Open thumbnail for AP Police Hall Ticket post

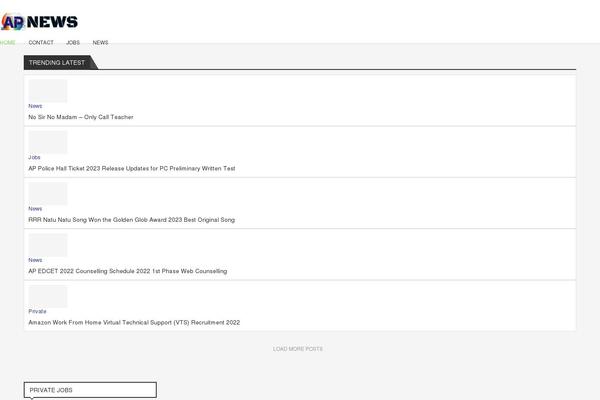(48, 142)
